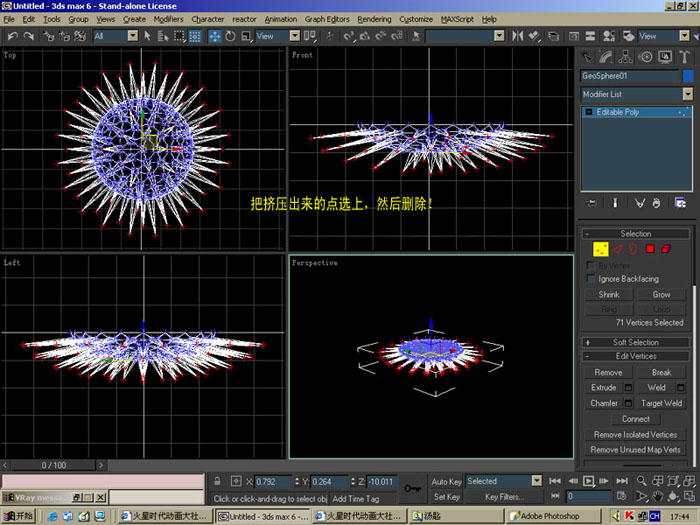
Task: Open the Utilities hammer tab
Action: click(x=684, y=57)
